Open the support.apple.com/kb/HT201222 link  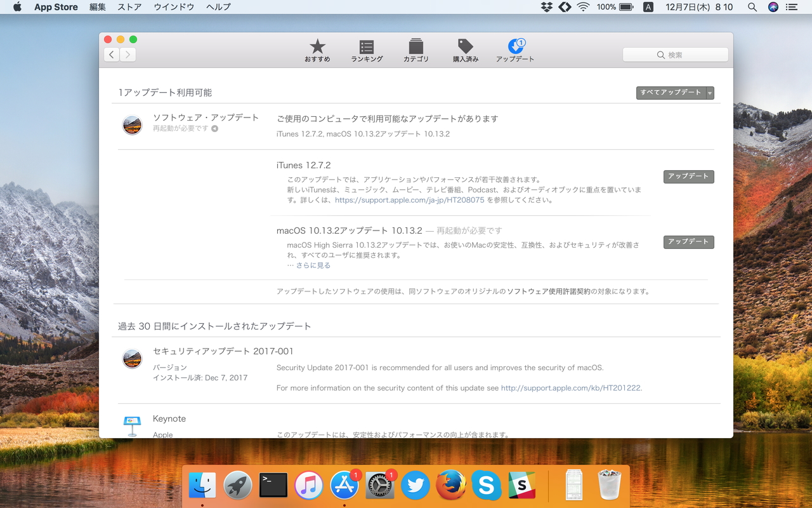[572, 388]
